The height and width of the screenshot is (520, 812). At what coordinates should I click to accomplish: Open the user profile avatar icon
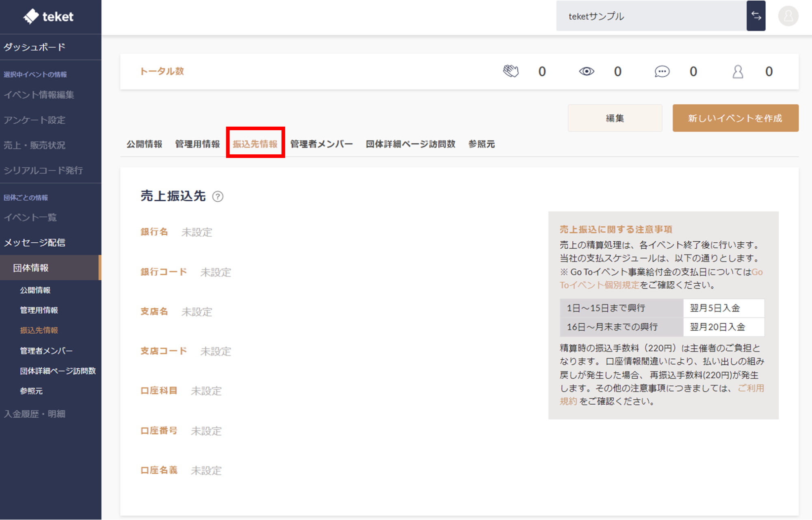(788, 16)
